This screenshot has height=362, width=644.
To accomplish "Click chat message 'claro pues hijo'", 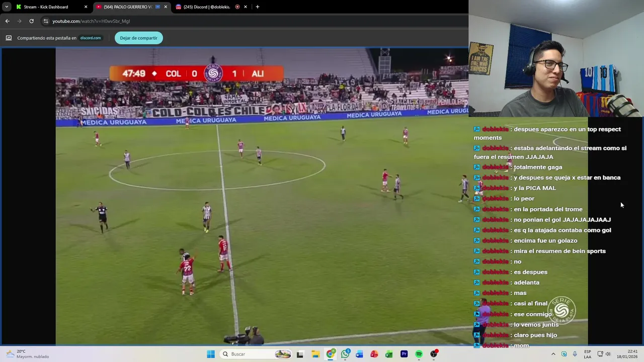I will click(535, 335).
